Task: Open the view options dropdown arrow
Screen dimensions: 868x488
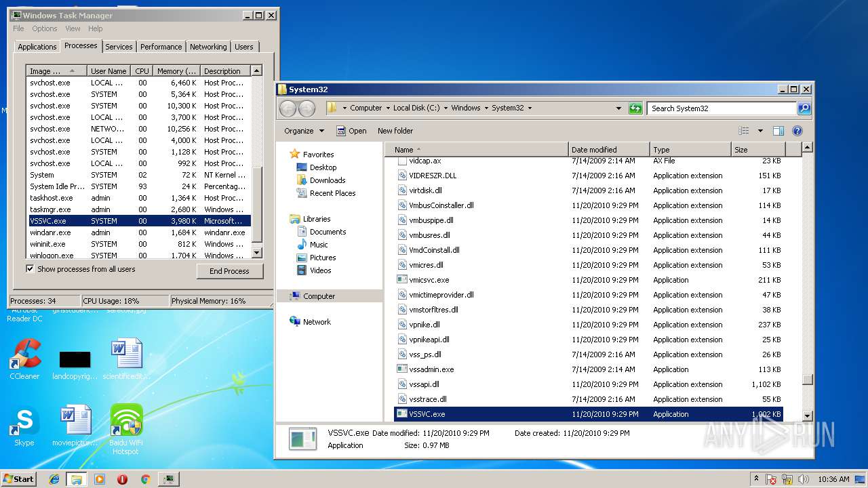Action: click(x=760, y=131)
